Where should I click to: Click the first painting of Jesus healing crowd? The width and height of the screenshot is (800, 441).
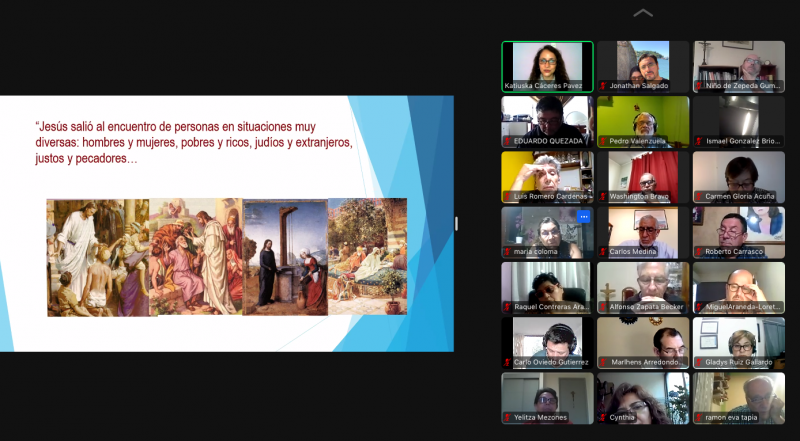[x=98, y=258]
